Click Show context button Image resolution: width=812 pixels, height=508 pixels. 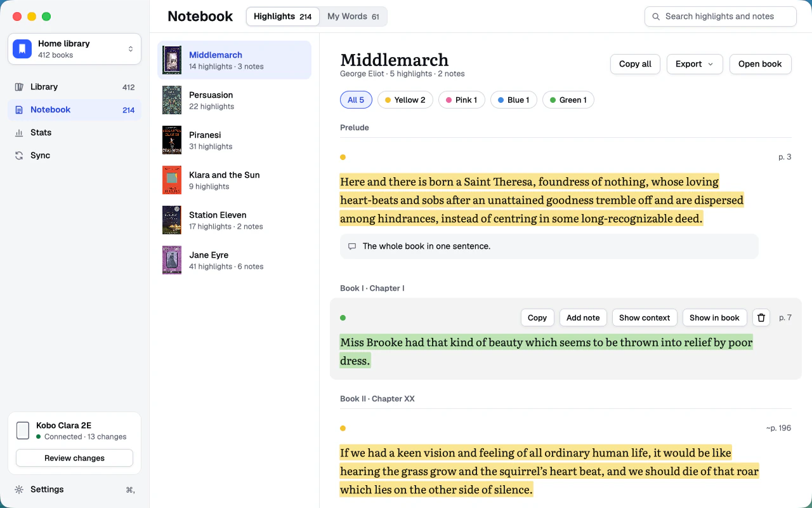645,317
